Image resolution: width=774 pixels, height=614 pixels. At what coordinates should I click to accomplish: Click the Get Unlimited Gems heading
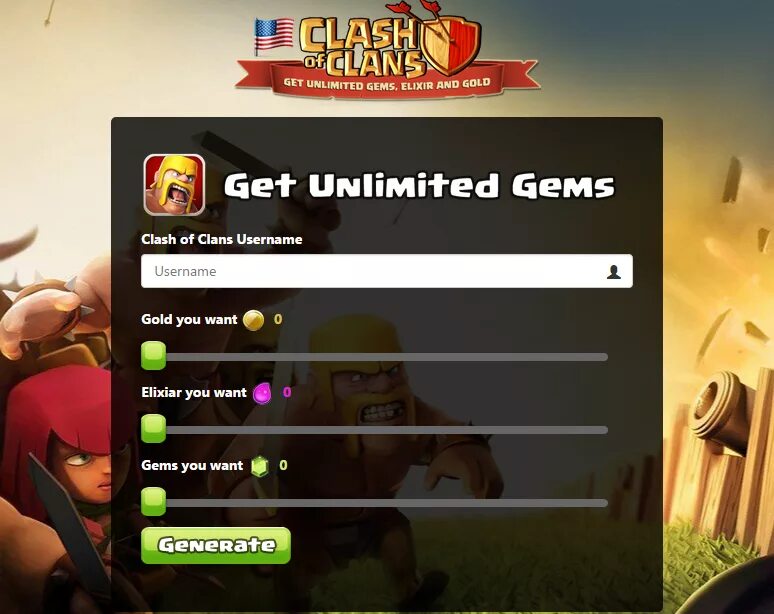[x=420, y=186]
